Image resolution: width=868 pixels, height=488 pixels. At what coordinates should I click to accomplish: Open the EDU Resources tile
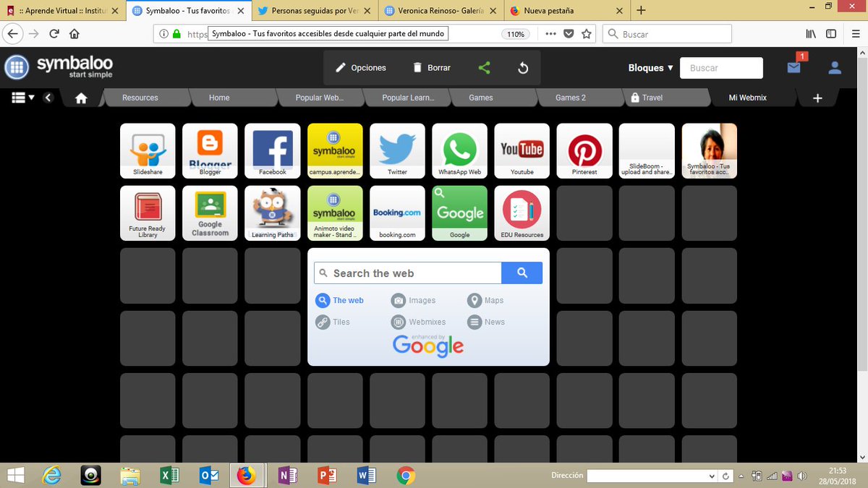click(522, 213)
